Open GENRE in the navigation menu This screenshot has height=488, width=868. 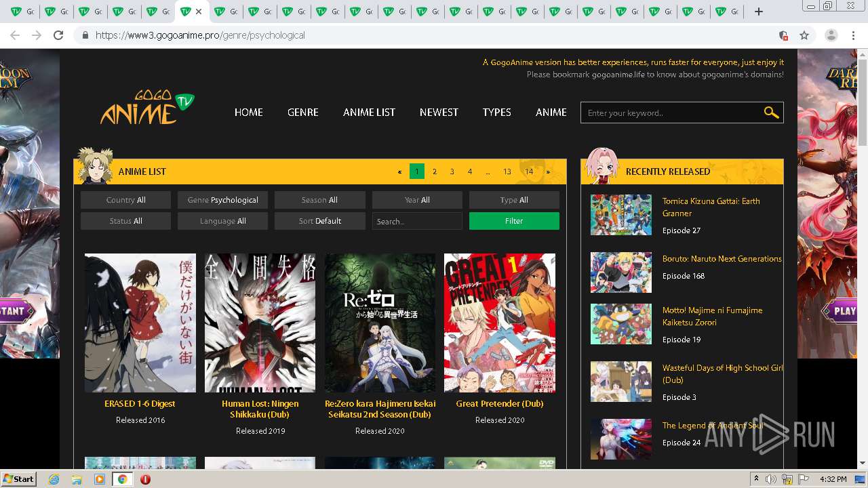click(x=302, y=113)
